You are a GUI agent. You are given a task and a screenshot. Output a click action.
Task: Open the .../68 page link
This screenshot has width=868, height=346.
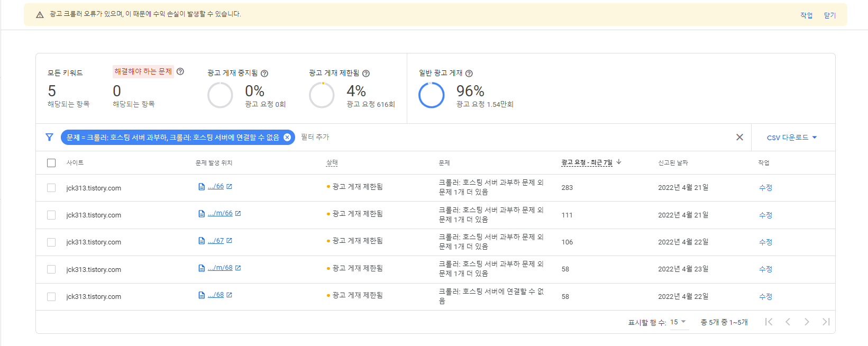(x=216, y=295)
